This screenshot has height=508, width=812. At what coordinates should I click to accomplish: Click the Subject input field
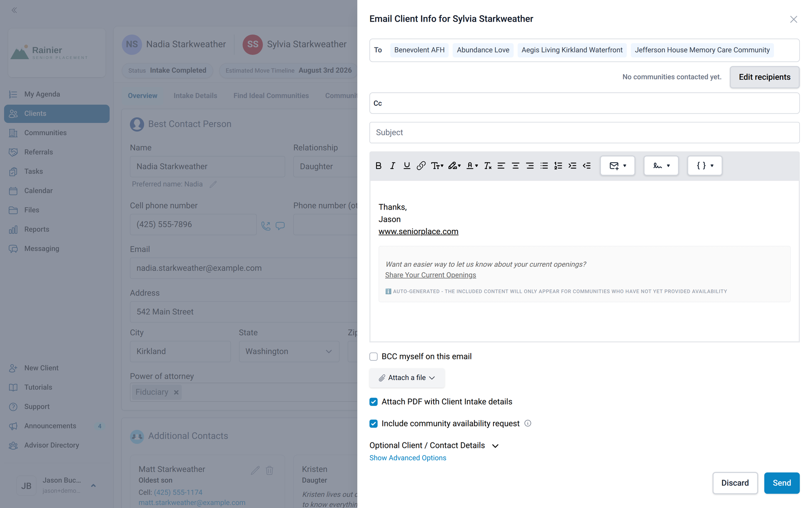[584, 133]
